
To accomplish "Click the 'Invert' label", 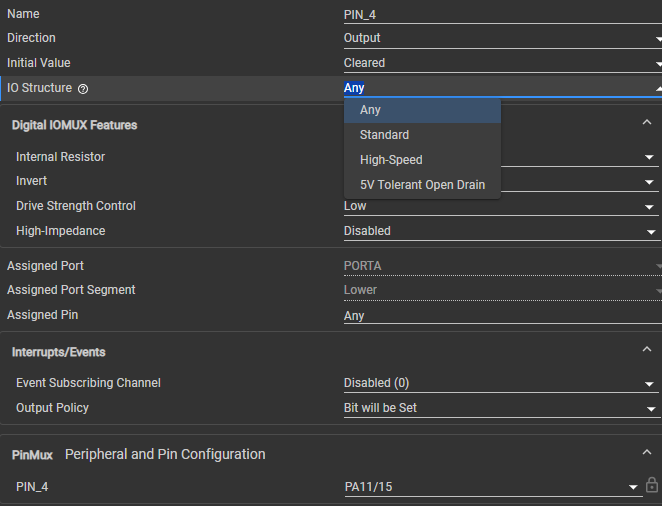I will (x=31, y=181).
